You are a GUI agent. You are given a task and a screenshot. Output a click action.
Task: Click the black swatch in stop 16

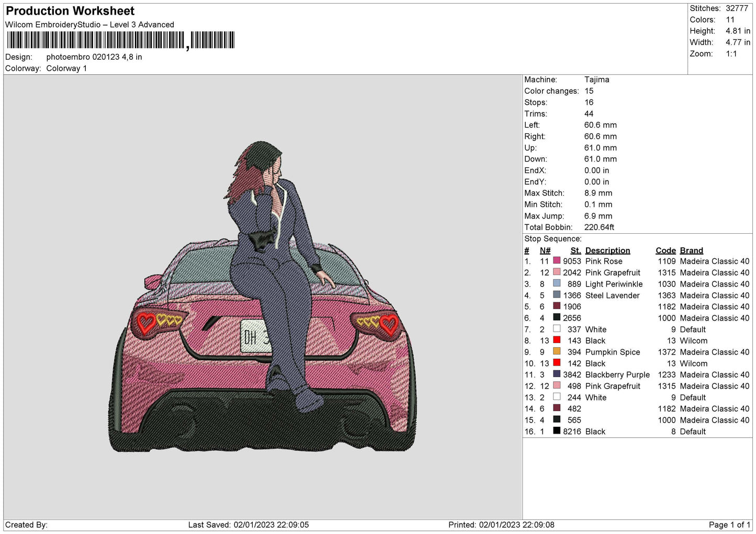[557, 431]
